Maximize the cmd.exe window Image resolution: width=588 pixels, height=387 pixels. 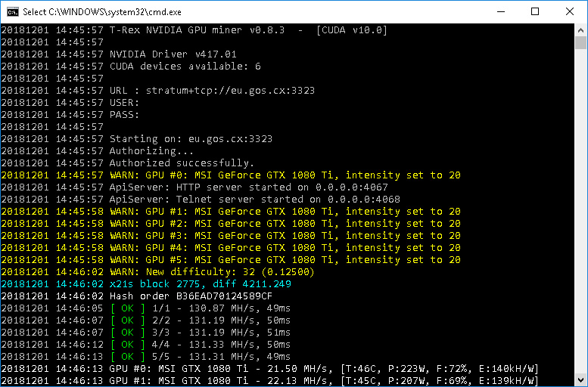535,11
